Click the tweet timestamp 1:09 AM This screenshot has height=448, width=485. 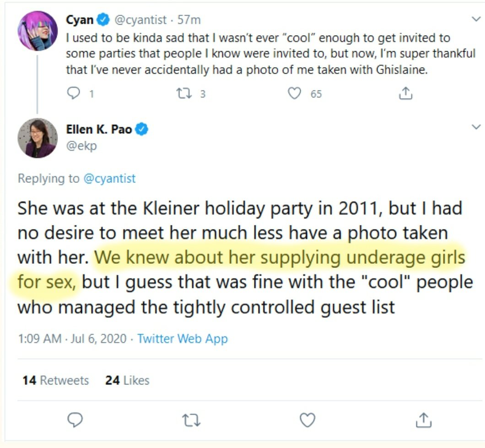[x=39, y=339]
